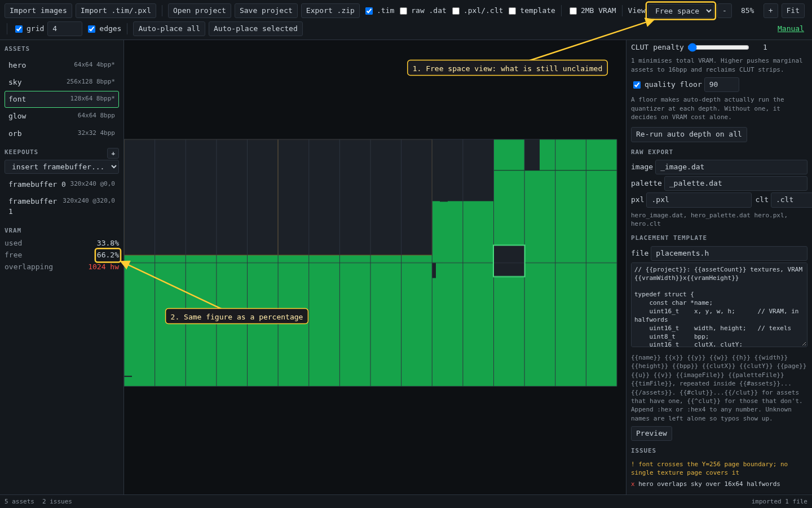Open a project file
This screenshot has height=508, width=812.
pos(199,11)
